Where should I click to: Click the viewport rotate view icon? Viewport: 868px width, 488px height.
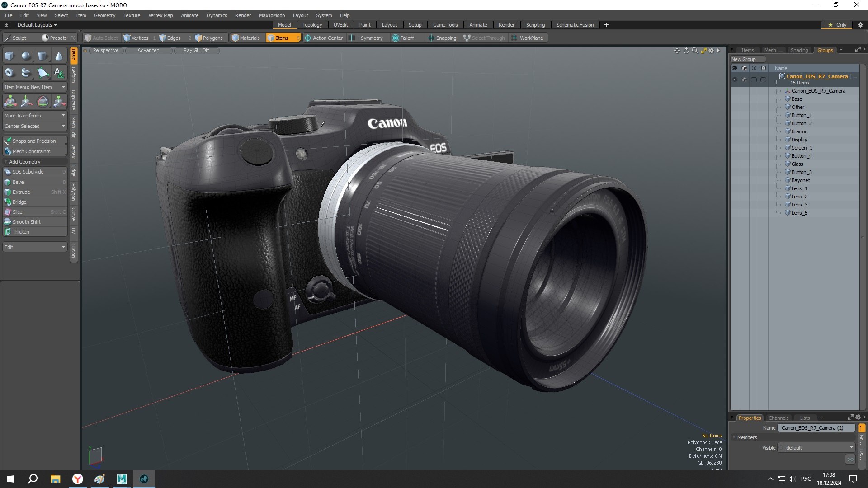(686, 51)
